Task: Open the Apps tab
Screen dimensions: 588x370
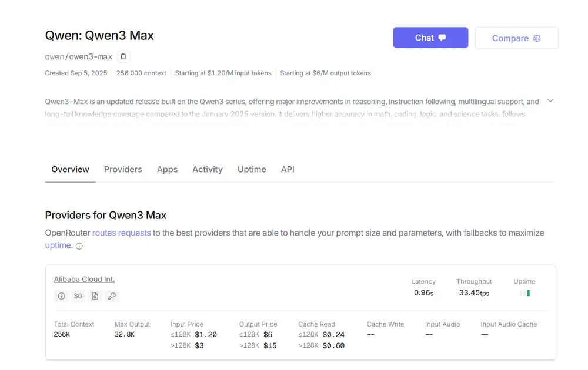Action: [x=167, y=169]
